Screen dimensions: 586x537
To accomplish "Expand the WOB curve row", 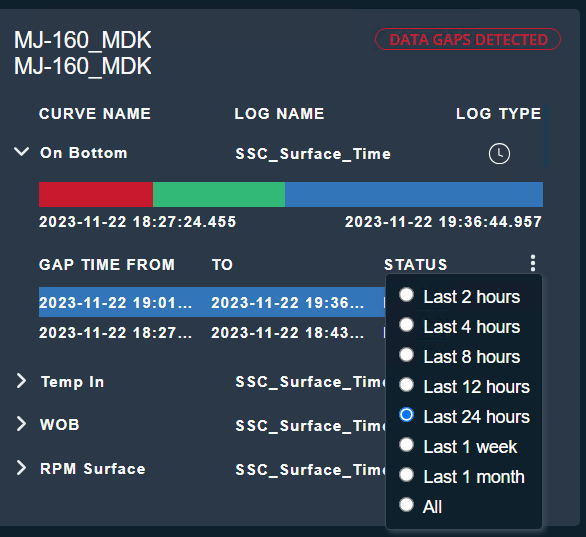I will point(21,424).
